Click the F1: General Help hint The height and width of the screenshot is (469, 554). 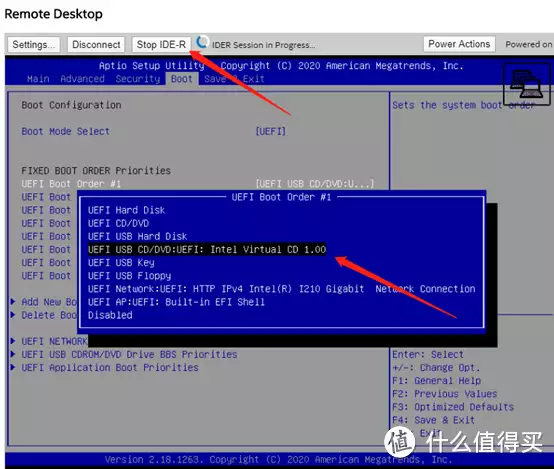(x=436, y=381)
